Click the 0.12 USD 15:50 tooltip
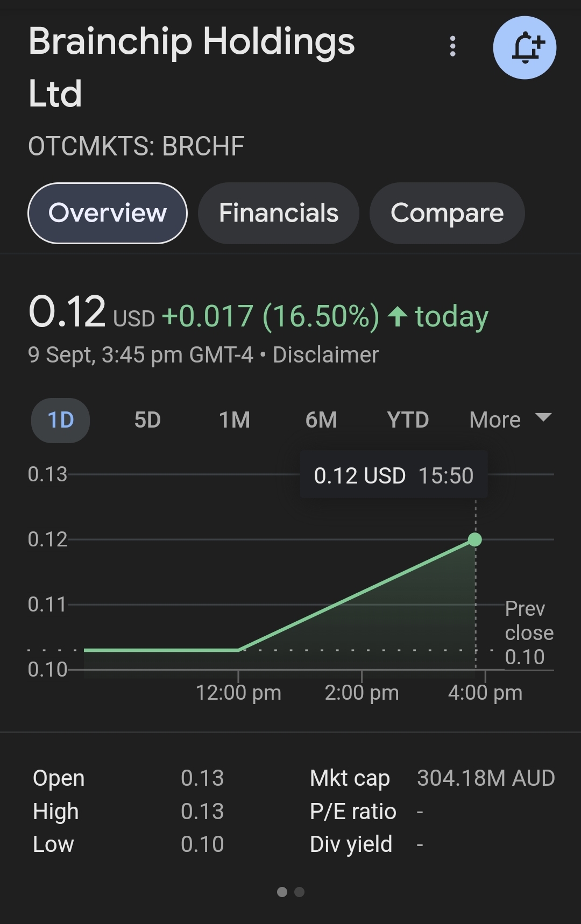Image resolution: width=581 pixels, height=924 pixels. tap(394, 475)
